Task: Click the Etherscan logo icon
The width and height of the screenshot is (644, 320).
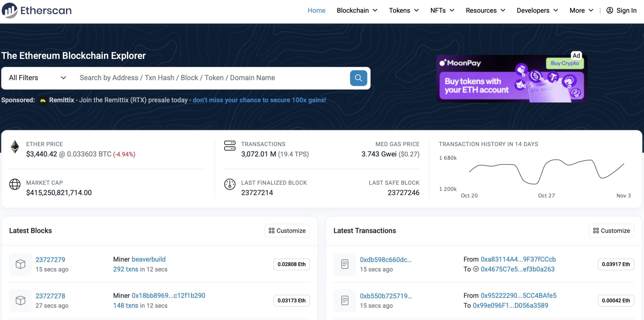Action: 10,10
